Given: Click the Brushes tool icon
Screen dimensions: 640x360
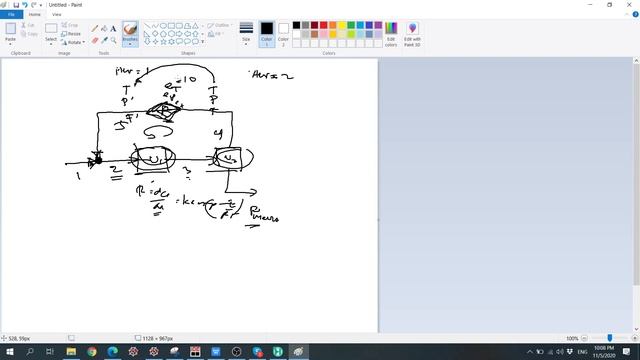Looking at the screenshot, I should [130, 29].
